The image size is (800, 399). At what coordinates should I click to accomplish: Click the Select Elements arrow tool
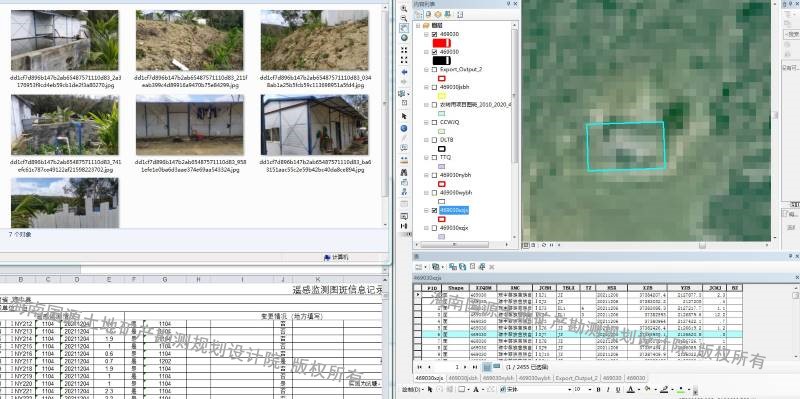tap(404, 116)
